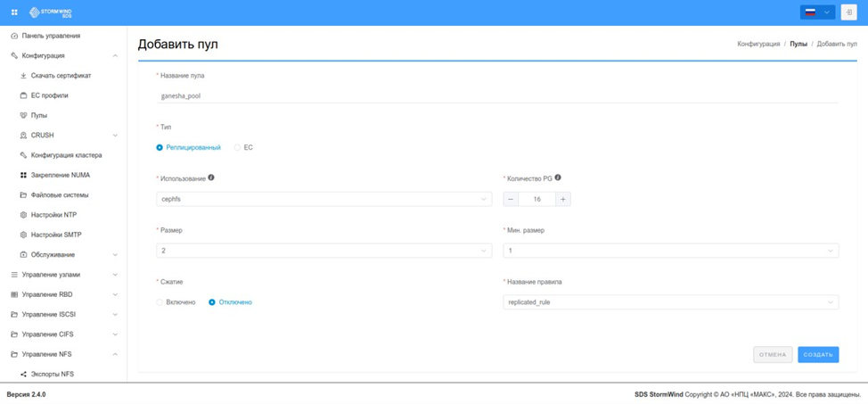Screen dimensions: 868x404
Task: Click the Количество PG value field 16
Action: pos(537,200)
